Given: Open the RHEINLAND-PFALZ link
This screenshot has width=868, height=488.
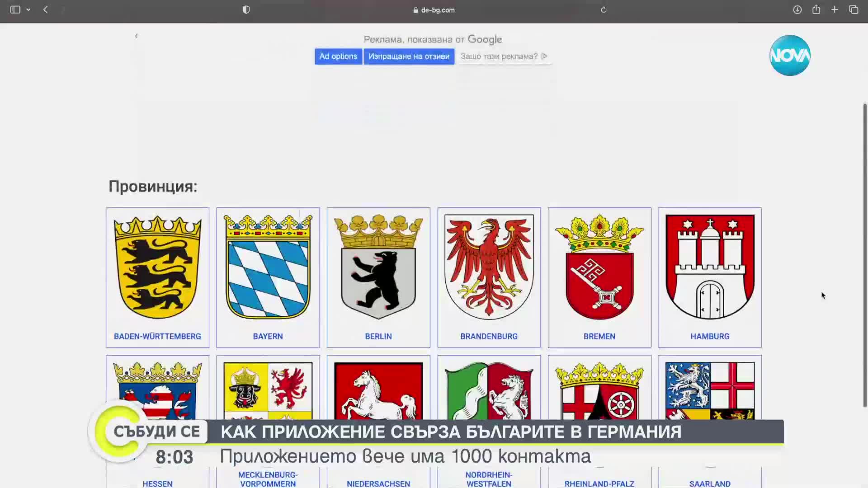Looking at the screenshot, I should tap(599, 483).
